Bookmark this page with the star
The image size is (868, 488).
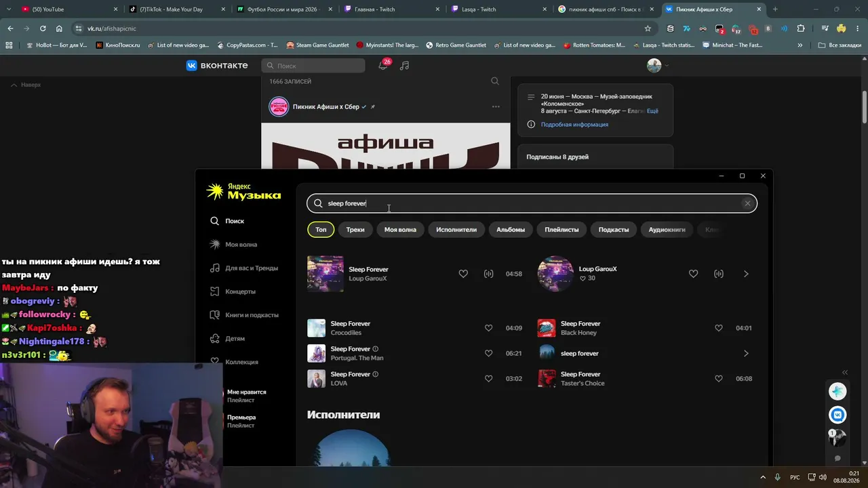click(648, 28)
